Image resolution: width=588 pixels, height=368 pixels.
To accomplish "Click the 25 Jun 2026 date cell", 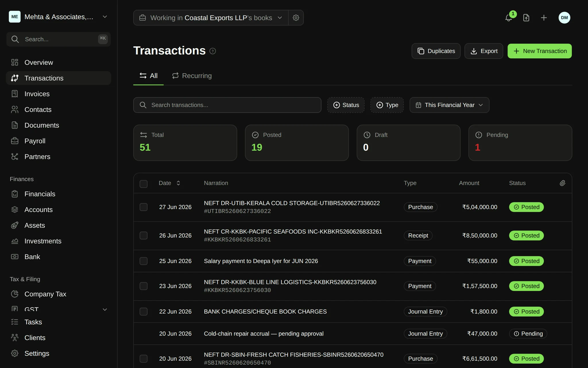I will (175, 261).
